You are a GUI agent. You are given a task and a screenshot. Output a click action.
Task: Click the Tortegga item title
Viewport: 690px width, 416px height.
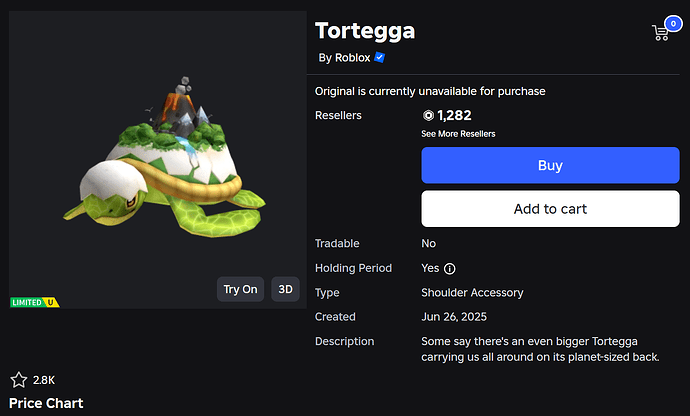(364, 30)
